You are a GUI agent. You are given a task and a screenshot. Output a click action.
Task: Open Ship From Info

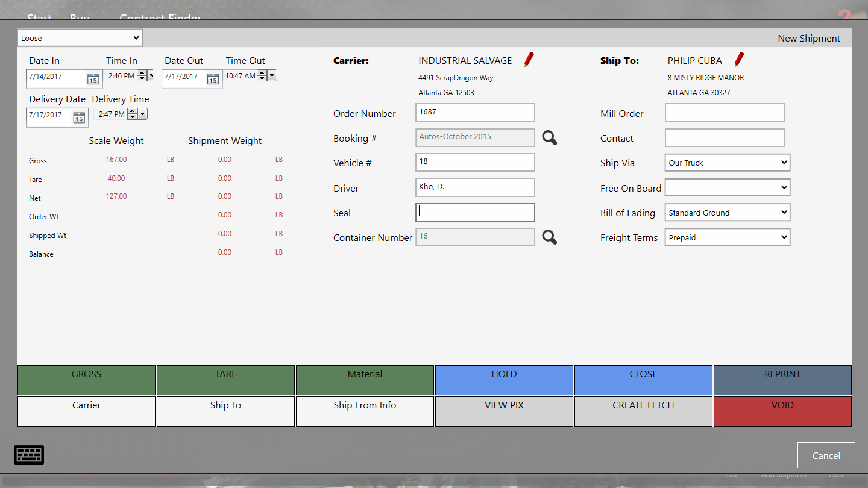(365, 411)
